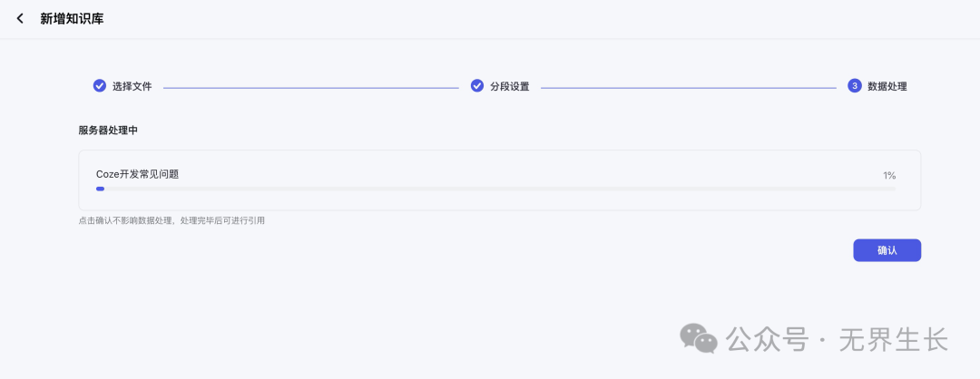Click the 服务器处理中 status heading
This screenshot has height=379, width=980.
click(x=108, y=131)
